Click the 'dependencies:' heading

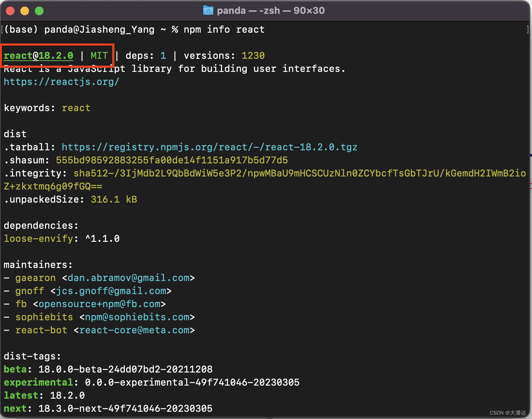coord(41,225)
